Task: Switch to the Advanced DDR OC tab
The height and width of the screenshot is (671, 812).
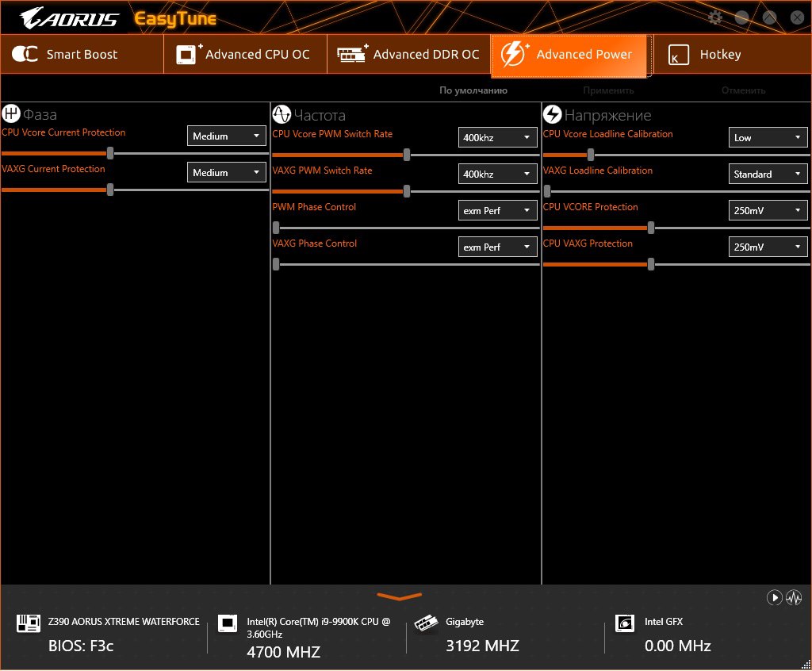Action: (409, 55)
